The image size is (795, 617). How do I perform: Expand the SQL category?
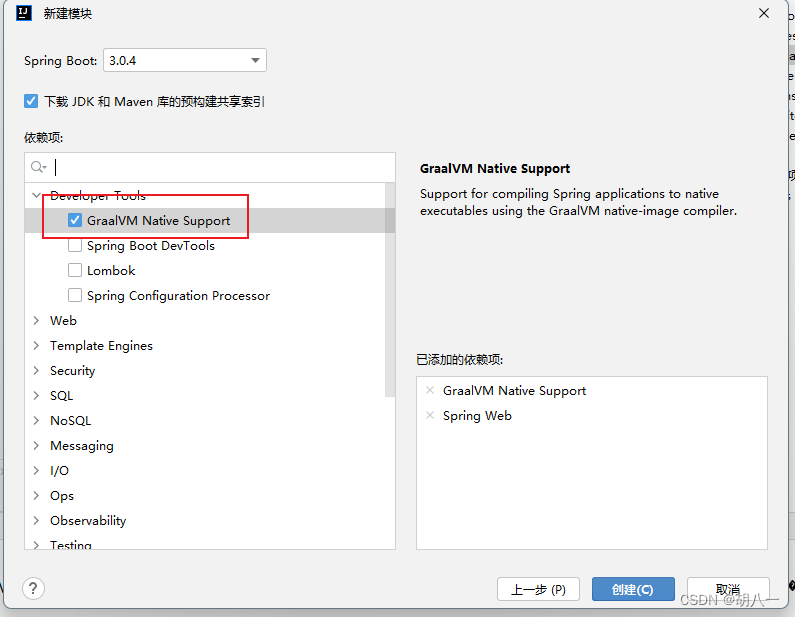point(37,395)
